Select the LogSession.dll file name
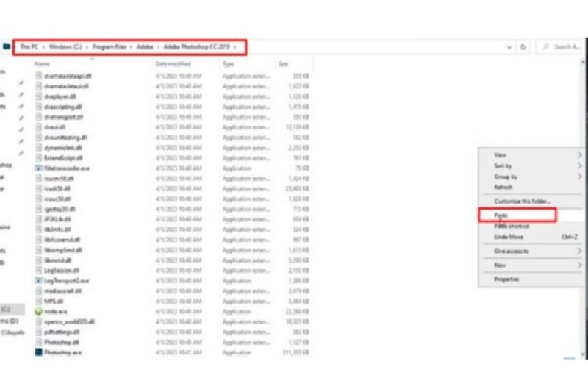 pos(62,271)
